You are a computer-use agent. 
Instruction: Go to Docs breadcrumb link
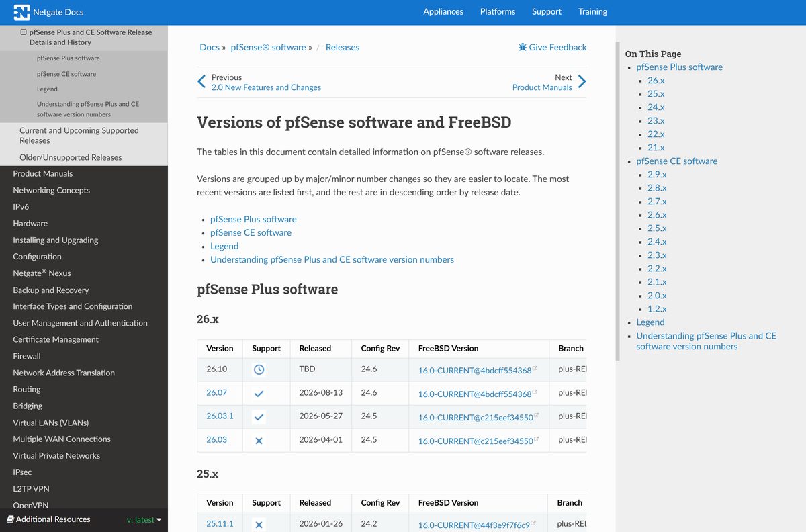click(x=210, y=47)
